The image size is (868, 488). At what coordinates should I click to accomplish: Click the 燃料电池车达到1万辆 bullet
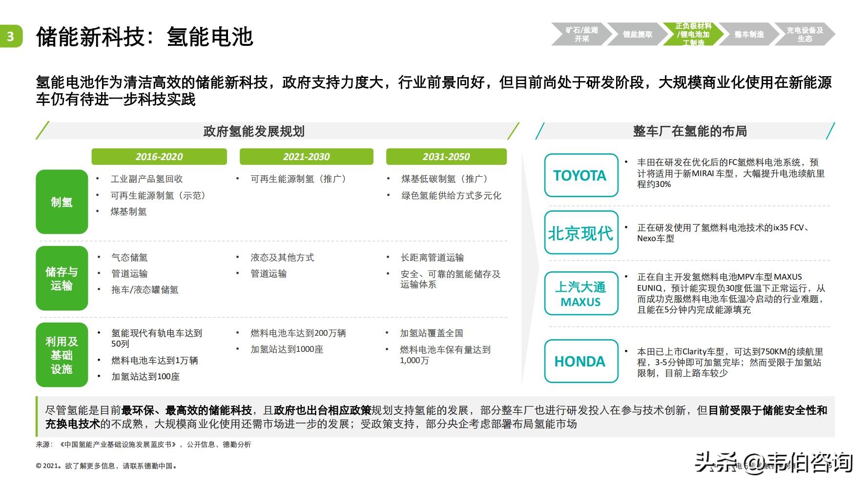coord(155,360)
